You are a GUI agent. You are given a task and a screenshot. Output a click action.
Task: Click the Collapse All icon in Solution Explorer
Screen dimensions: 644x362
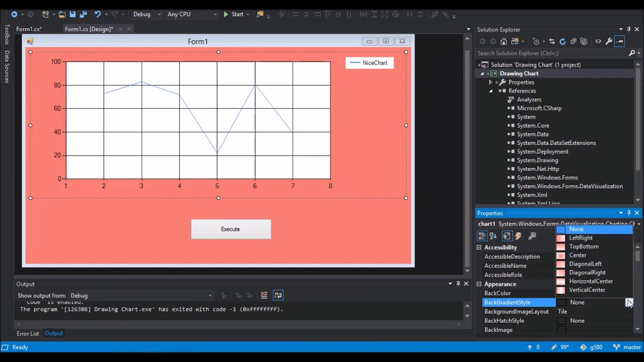coord(573,41)
